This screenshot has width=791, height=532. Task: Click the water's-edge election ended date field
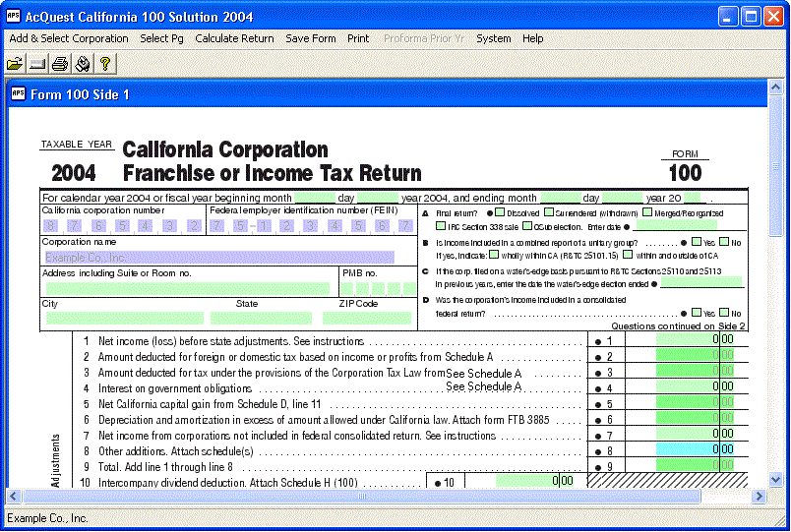click(x=701, y=282)
